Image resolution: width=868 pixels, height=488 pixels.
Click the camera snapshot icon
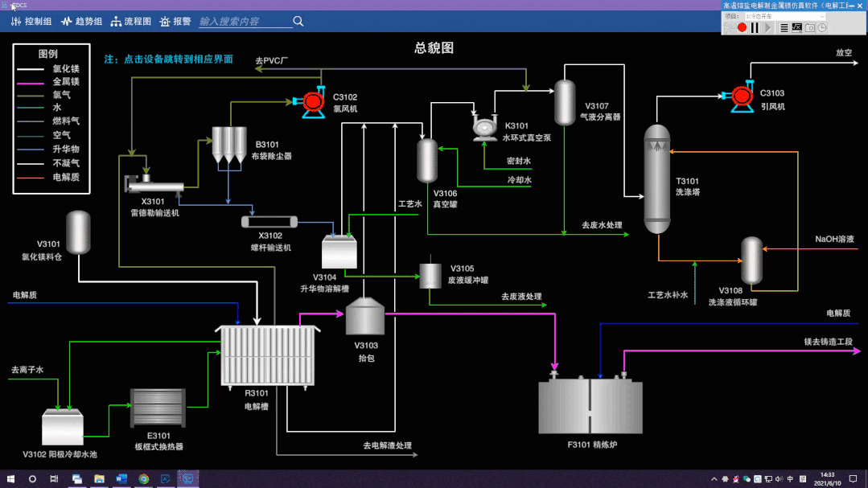[810, 27]
